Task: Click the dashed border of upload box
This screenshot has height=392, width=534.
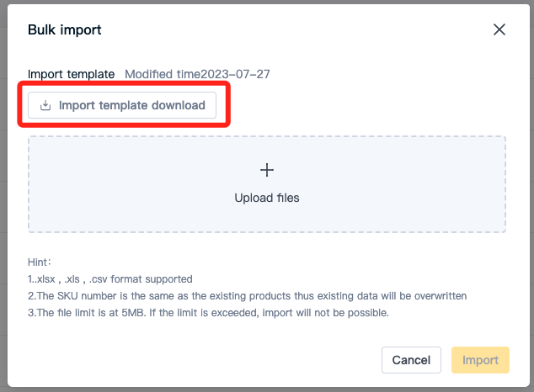Action: tap(267, 136)
